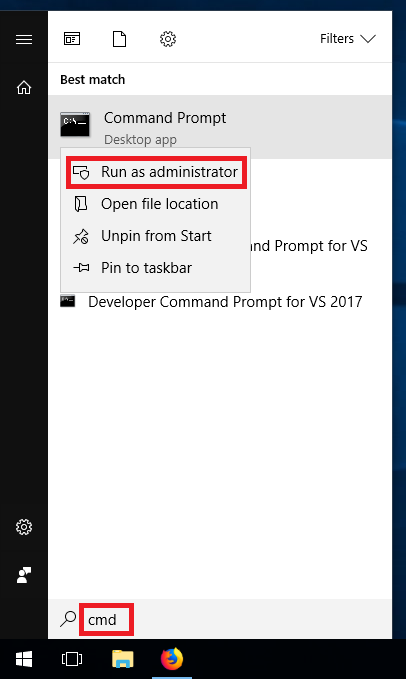Open feedback icon in left sidebar
The image size is (406, 679).
(24, 575)
